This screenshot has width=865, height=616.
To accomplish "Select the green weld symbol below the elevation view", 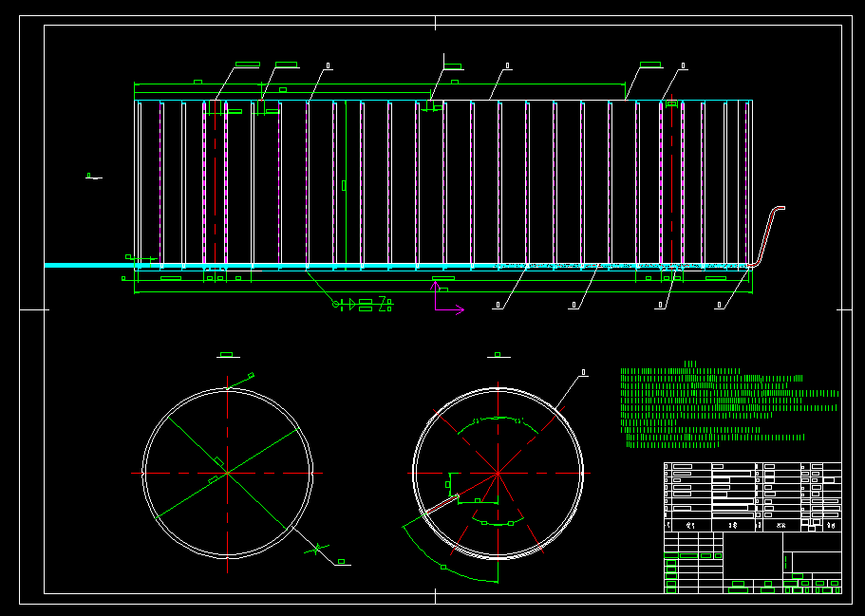I will 363,304.
